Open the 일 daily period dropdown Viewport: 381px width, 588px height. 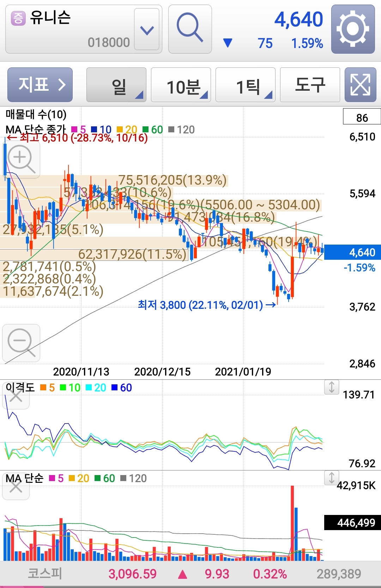coord(116,85)
